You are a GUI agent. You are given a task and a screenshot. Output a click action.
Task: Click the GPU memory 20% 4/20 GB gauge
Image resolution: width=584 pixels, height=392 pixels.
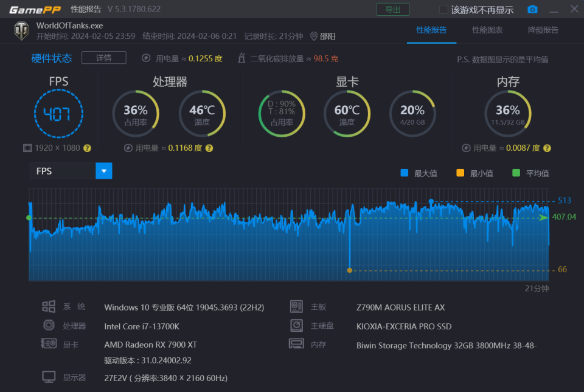412,114
